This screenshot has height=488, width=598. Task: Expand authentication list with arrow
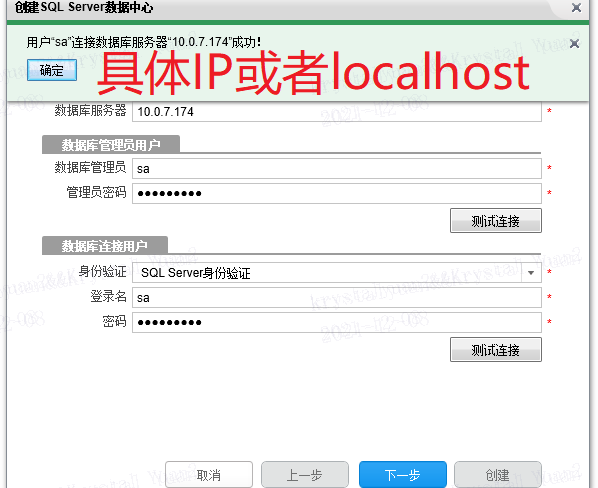point(531,273)
